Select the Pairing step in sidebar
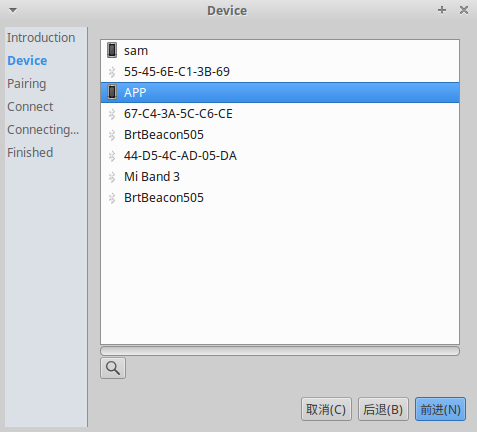 pos(27,84)
